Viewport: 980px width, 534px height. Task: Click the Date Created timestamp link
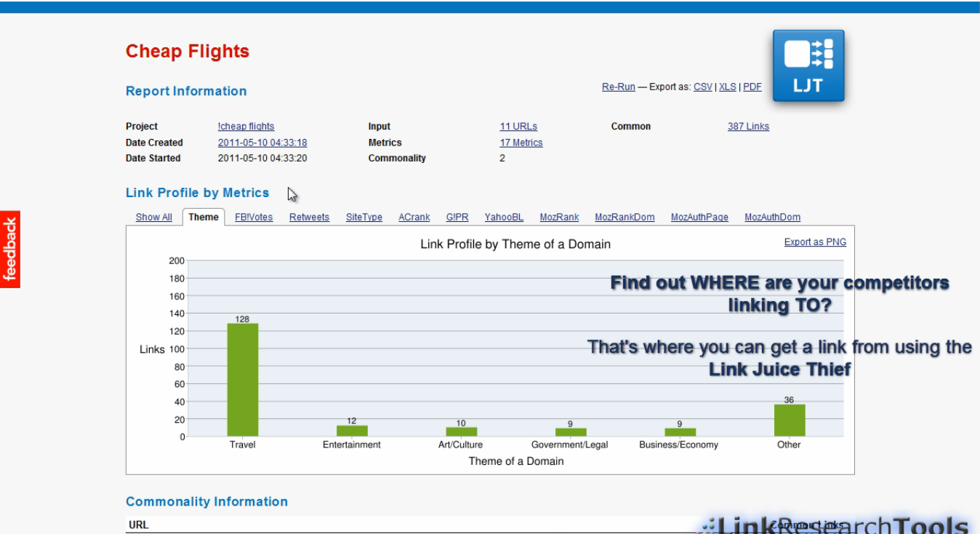pos(262,143)
